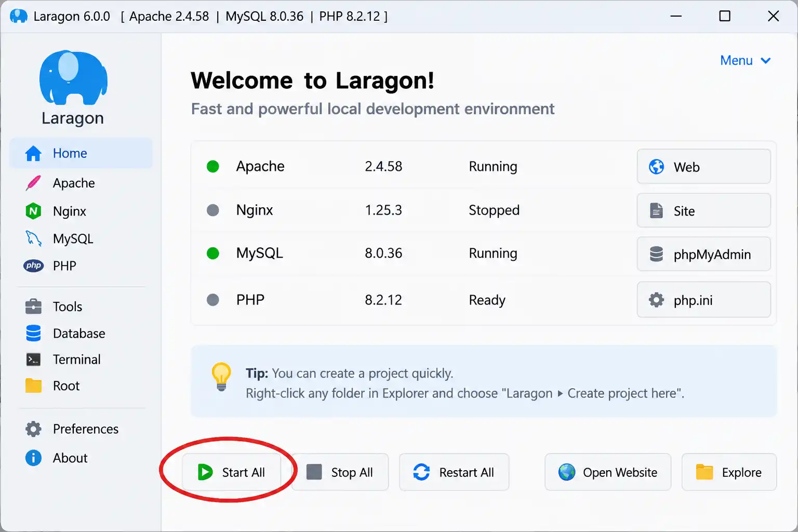The width and height of the screenshot is (798, 532).
Task: Click the PHP service name in table
Action: [x=250, y=300]
